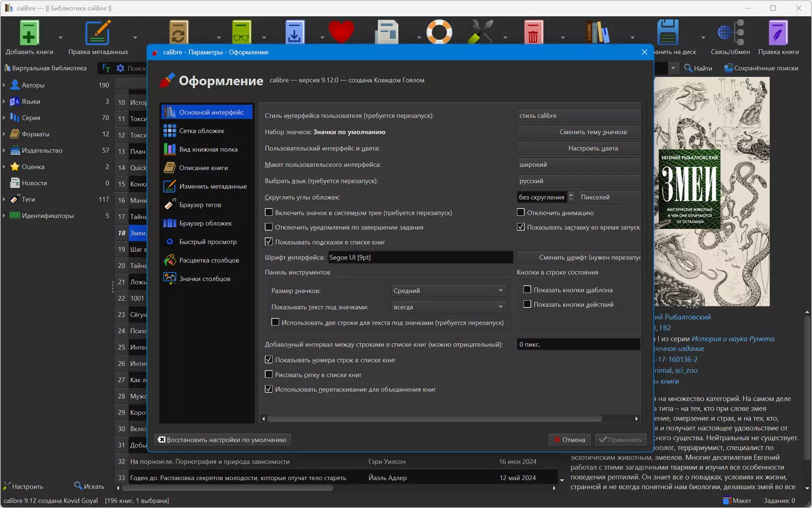The width and height of the screenshot is (812, 508).
Task: Open the Connect/share globe icon
Action: click(x=730, y=33)
